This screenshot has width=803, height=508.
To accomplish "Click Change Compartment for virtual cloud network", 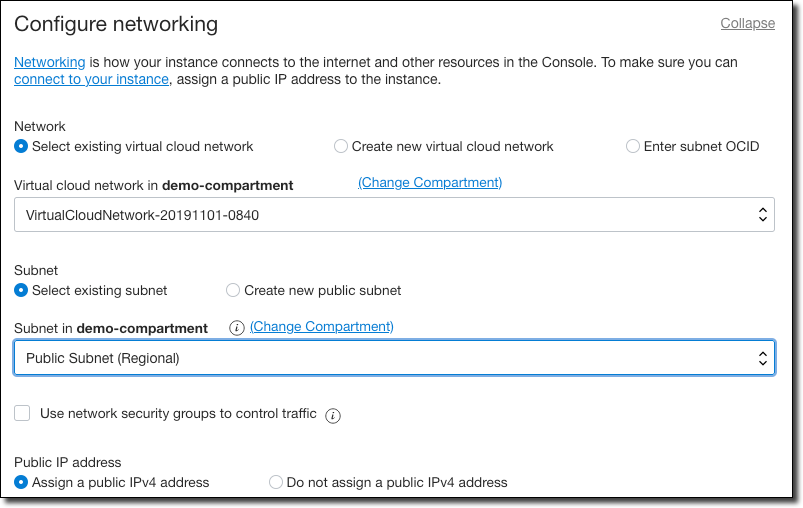I will 430,182.
